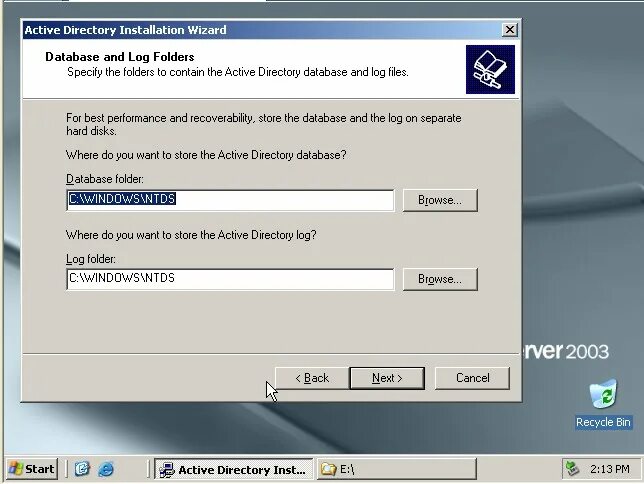Close the Active Directory Installation Wizard

pos(509,30)
